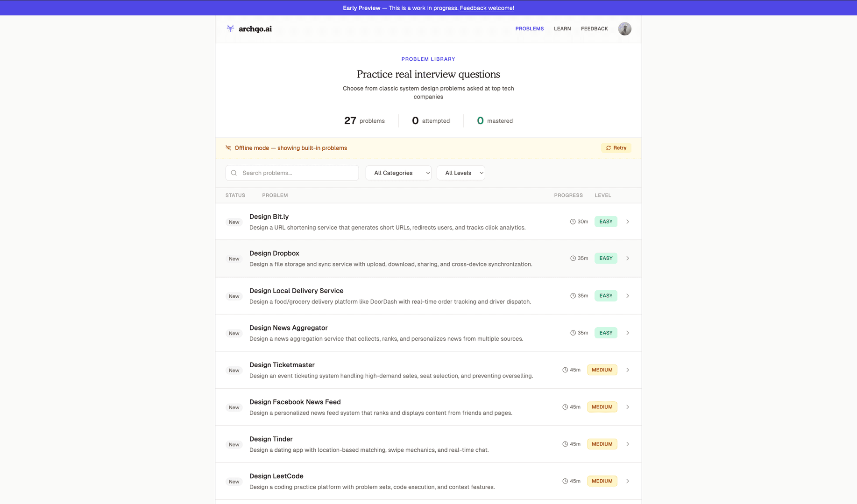The height and width of the screenshot is (504, 857).
Task: Open Design Tinder via its chevron arrow
Action: point(628,444)
